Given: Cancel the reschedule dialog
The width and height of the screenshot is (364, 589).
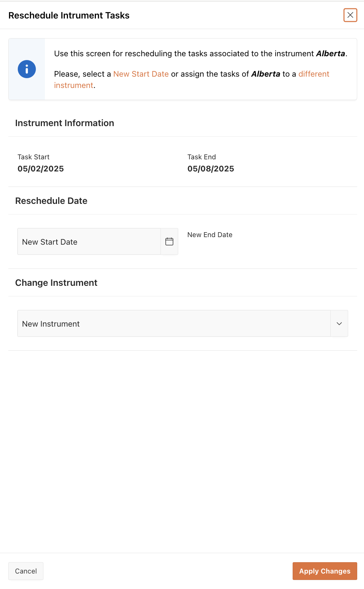Looking at the screenshot, I should click(26, 571).
